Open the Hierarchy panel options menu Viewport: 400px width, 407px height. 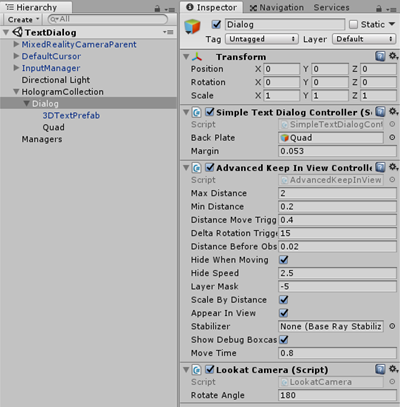tap(170, 9)
